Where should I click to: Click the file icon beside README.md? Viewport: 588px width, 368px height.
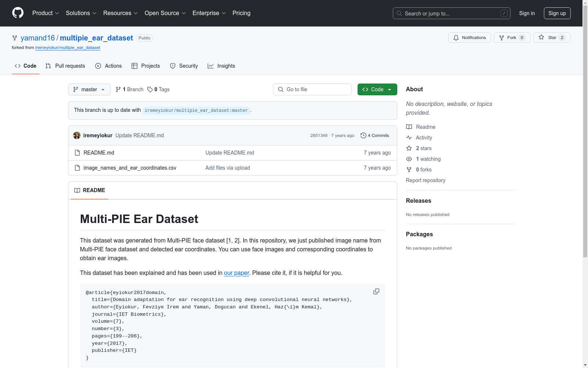(x=77, y=153)
